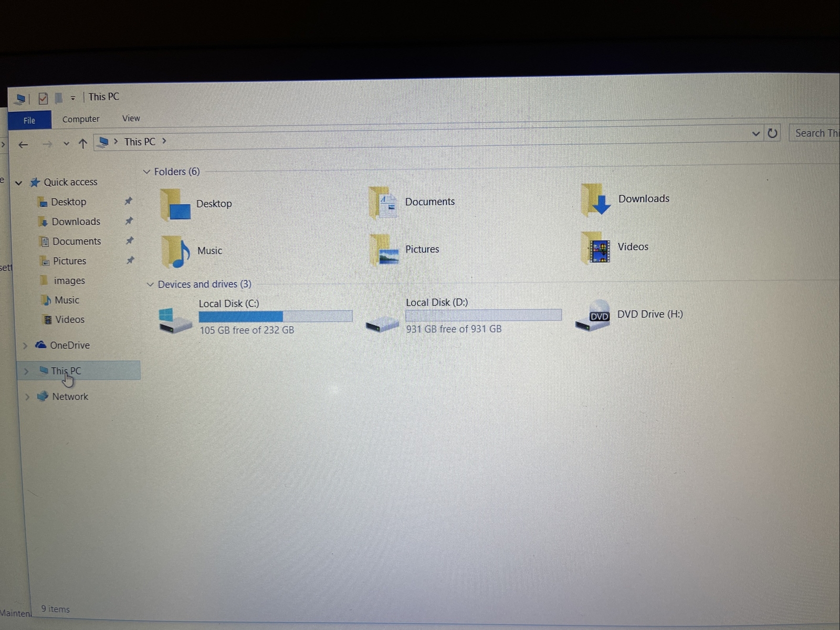Open the Computer ribbon tab
Image resolution: width=840 pixels, height=630 pixels.
[x=81, y=119]
